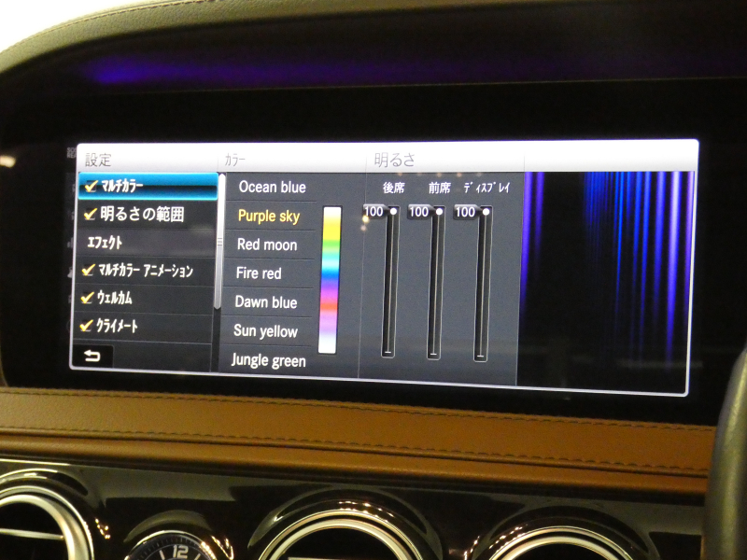The width and height of the screenshot is (747, 560).
Task: Click the カラー column header
Action: [x=235, y=160]
